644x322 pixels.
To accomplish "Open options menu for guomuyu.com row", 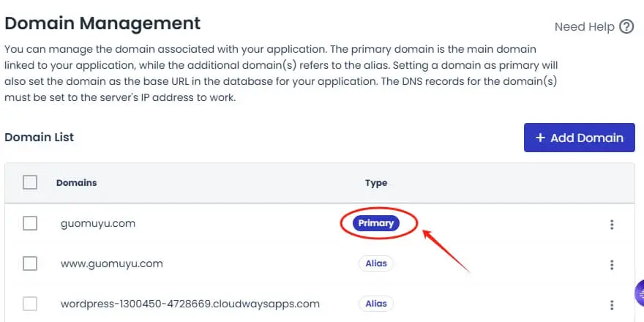I will (x=612, y=225).
